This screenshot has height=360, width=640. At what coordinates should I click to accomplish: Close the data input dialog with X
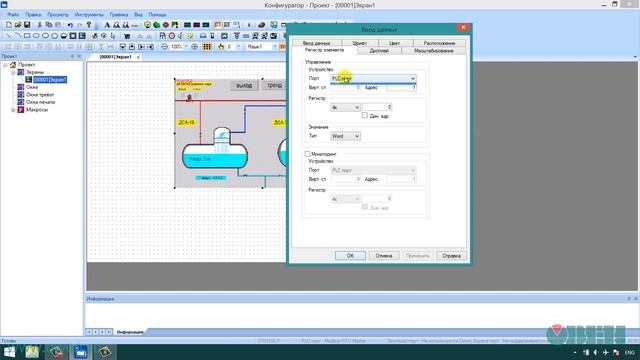click(463, 28)
